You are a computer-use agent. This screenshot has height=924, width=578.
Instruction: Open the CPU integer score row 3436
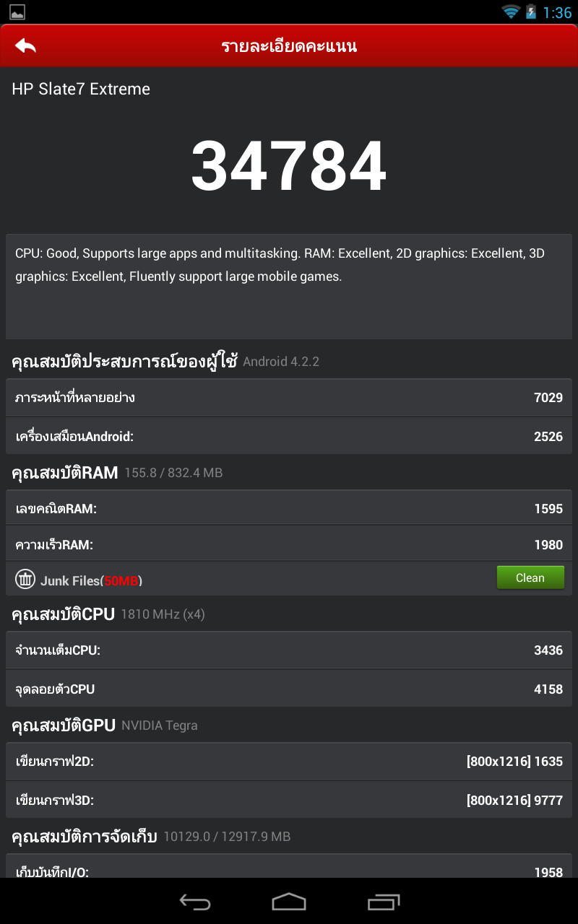289,650
